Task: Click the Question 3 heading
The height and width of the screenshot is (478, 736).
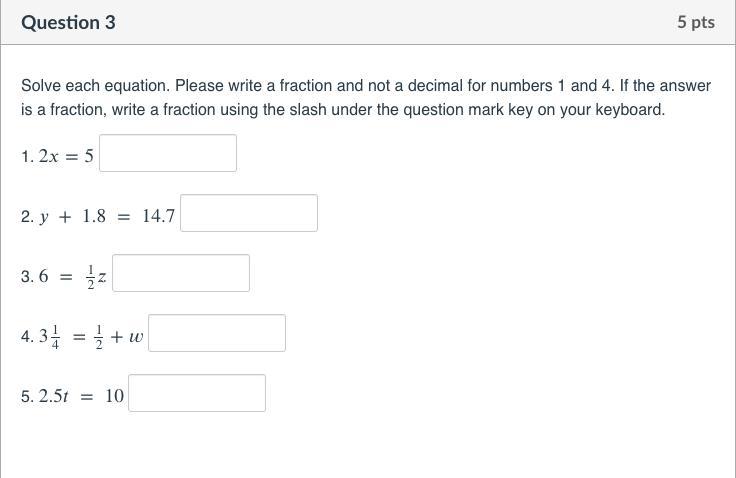Action: coord(68,22)
